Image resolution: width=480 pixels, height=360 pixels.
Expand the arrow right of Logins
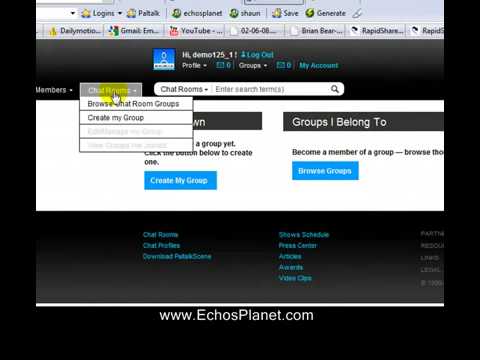(120, 13)
